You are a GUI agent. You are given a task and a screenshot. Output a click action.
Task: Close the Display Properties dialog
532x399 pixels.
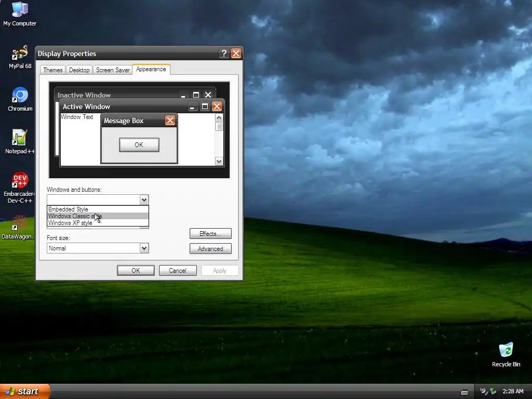tap(236, 54)
